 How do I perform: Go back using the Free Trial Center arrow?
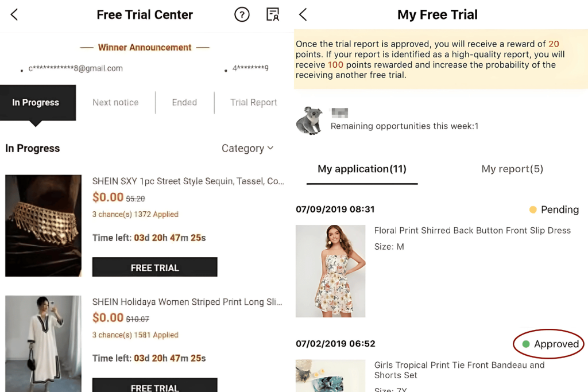pyautogui.click(x=13, y=14)
